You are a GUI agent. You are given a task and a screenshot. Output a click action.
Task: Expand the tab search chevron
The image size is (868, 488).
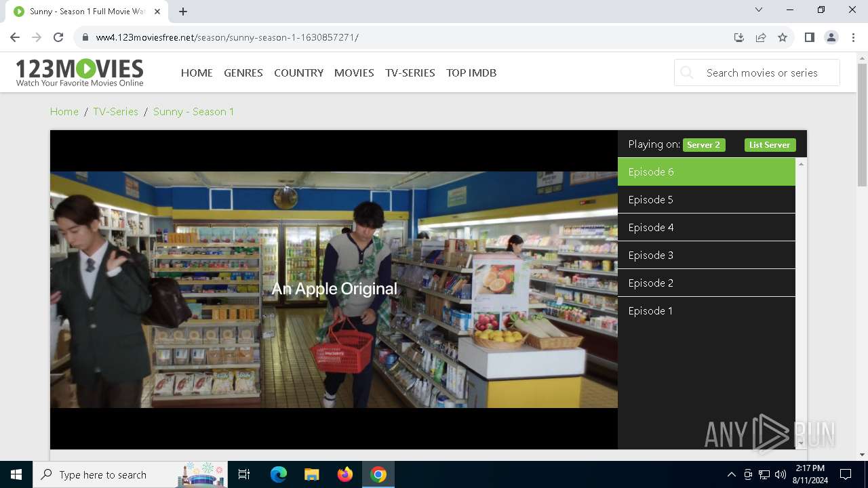759,9
